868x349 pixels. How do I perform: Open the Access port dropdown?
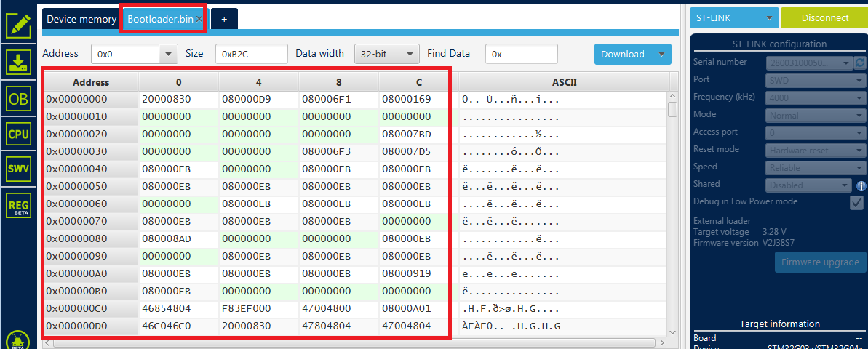(814, 133)
